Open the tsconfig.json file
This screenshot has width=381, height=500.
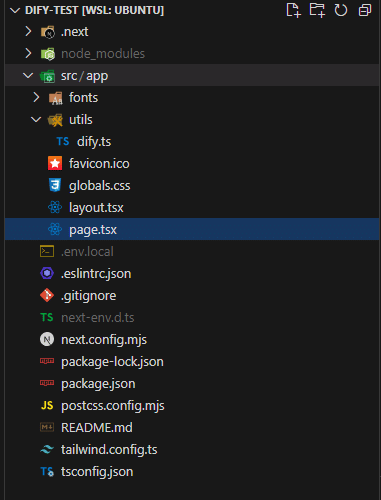pyautogui.click(x=97, y=472)
